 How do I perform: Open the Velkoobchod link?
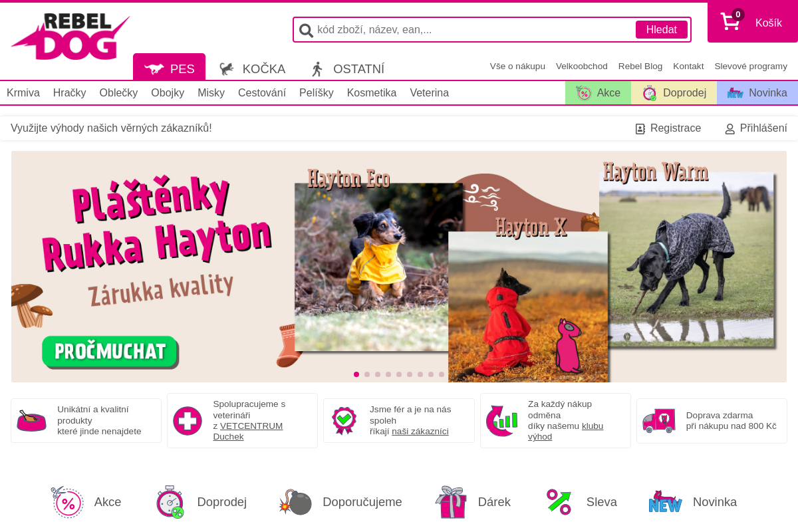(582, 66)
